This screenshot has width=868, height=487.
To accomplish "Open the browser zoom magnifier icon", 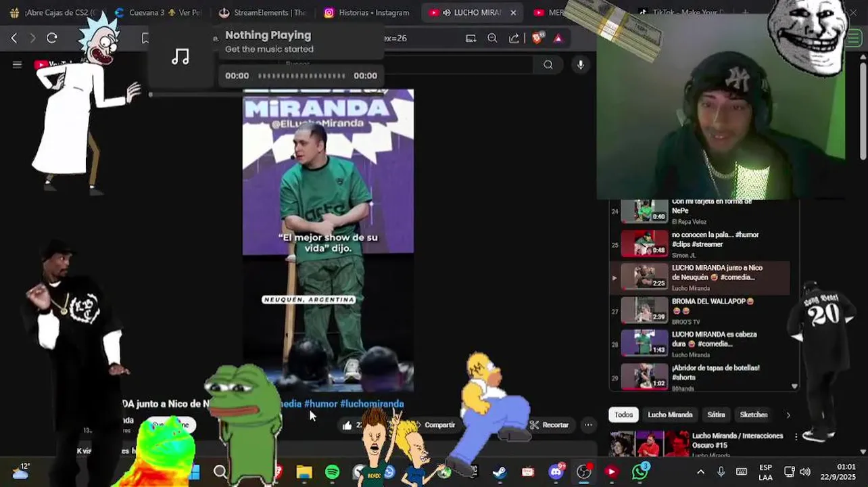I will [492, 39].
